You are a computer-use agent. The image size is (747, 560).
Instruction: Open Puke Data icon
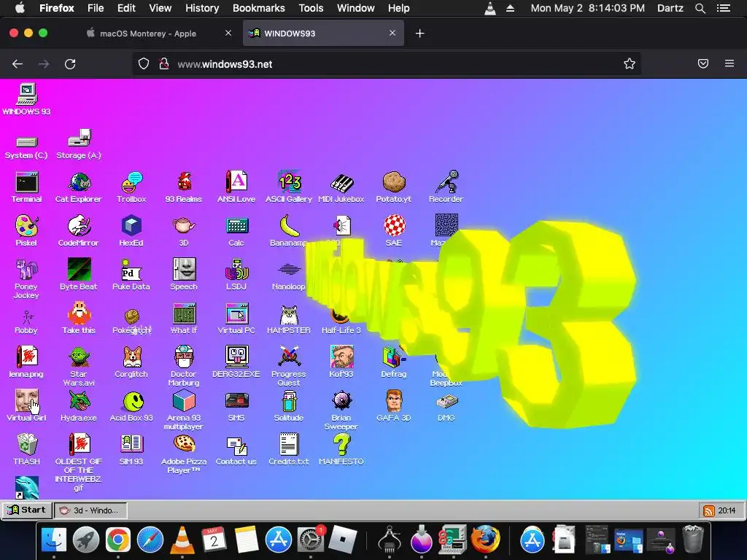[x=131, y=270]
